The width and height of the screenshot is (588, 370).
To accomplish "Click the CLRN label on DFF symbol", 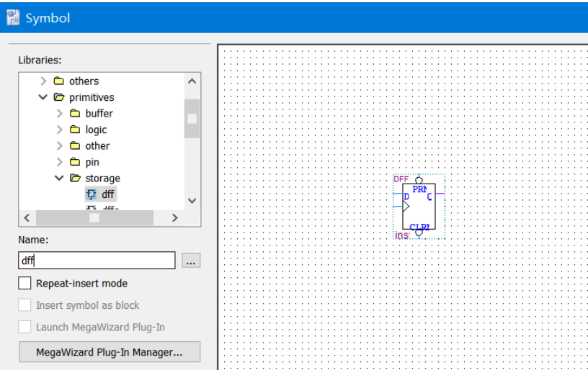I will (x=419, y=226).
